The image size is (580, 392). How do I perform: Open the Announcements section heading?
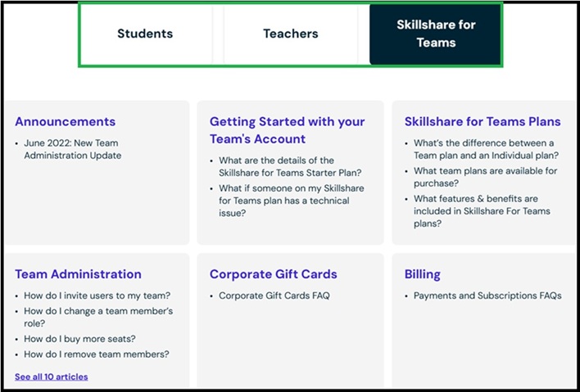click(65, 122)
